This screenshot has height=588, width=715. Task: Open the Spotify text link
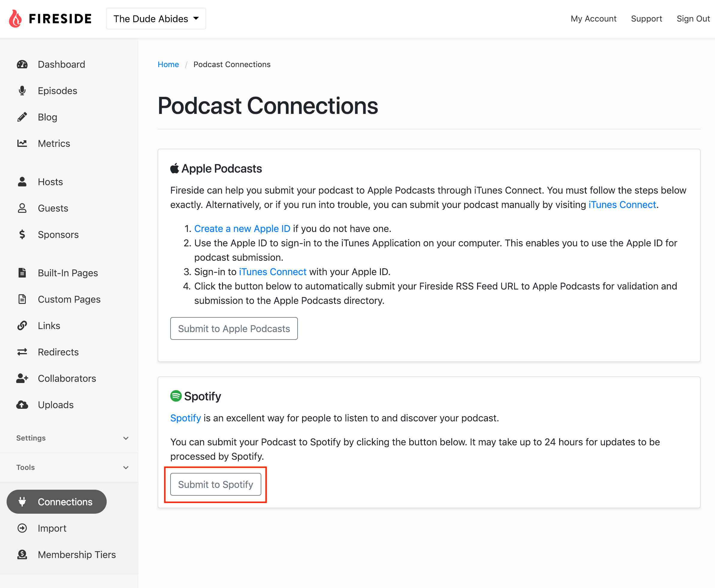tap(185, 418)
